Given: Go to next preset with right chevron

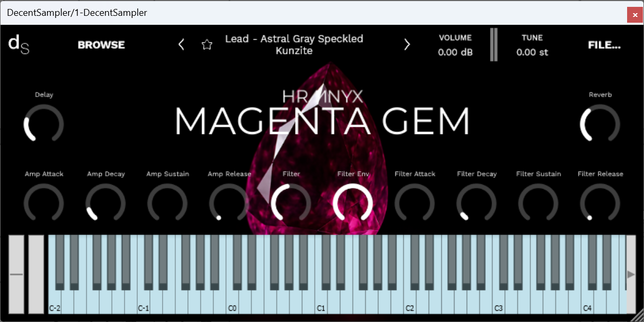Looking at the screenshot, I should (x=407, y=44).
